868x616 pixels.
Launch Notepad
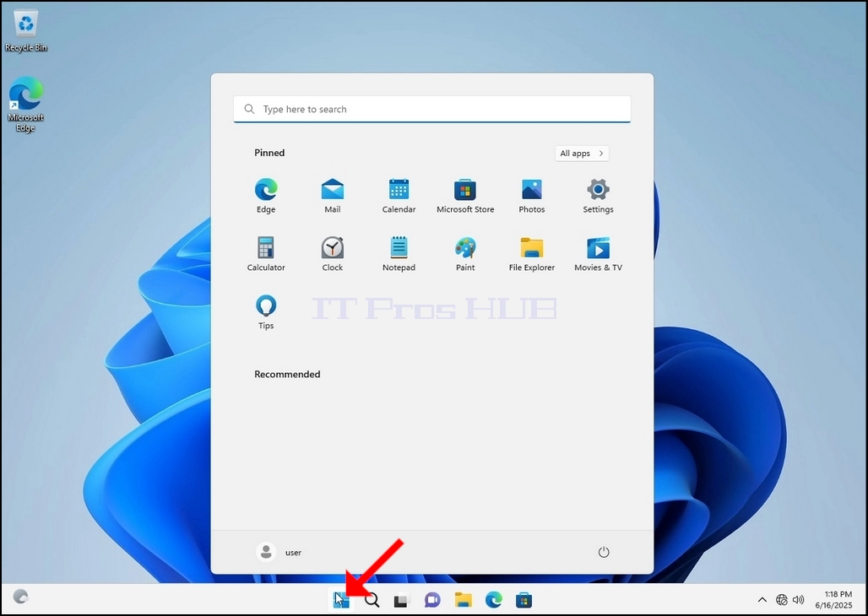pyautogui.click(x=399, y=254)
